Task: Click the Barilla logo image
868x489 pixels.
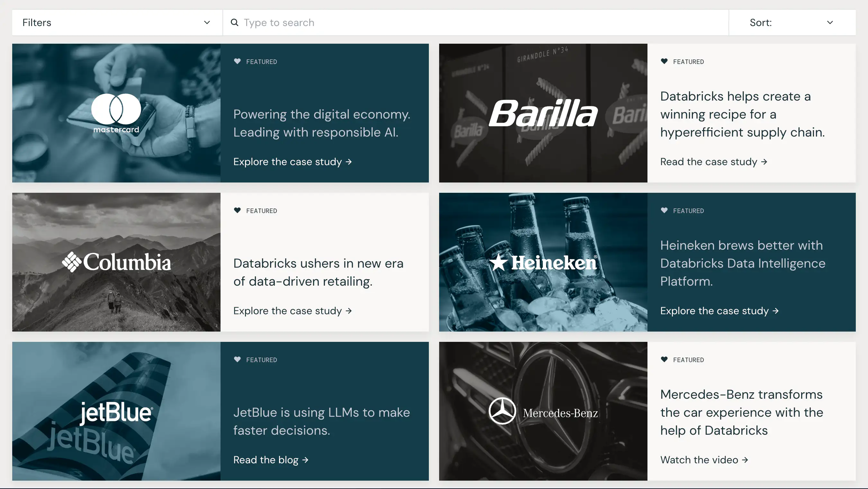Action: coord(543,113)
